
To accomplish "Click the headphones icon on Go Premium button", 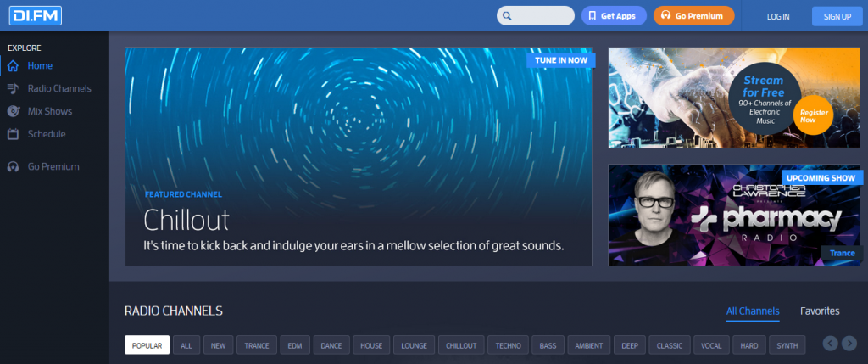I will point(666,16).
